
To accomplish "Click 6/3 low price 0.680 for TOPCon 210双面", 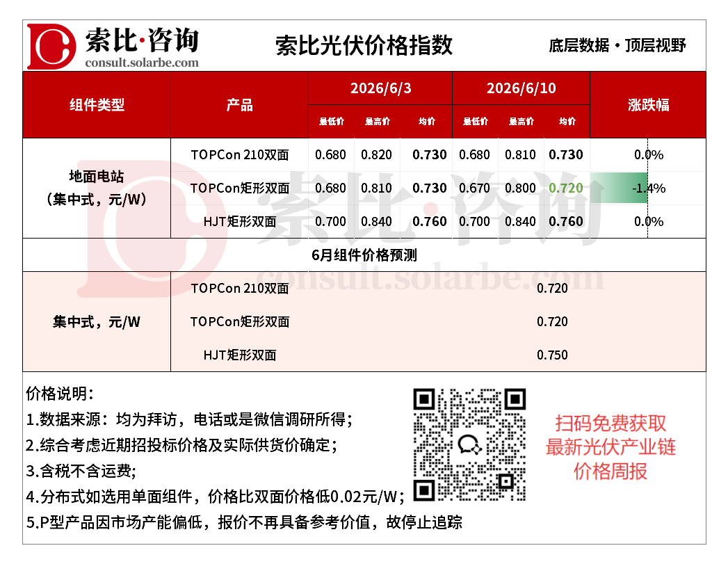I will pos(330,154).
